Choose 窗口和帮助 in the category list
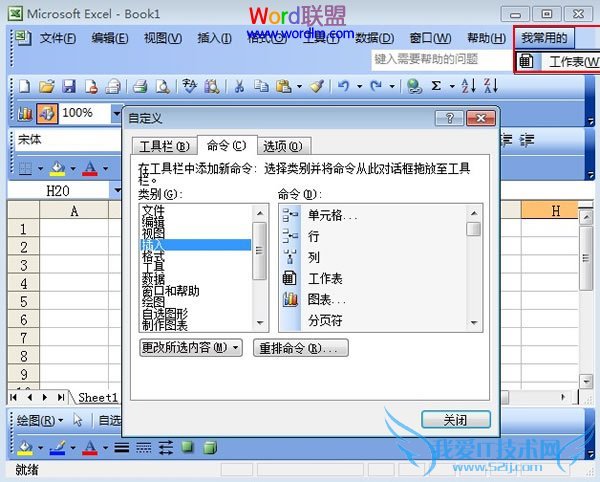 tap(196, 291)
